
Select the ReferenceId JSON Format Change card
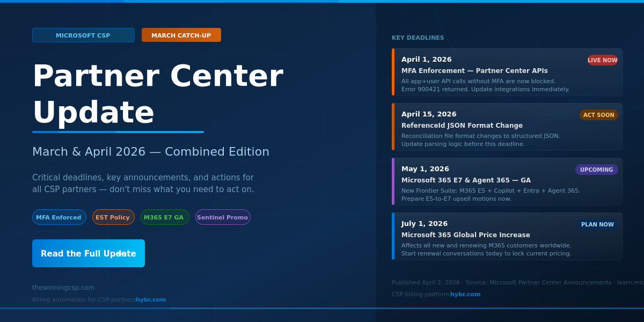(x=507, y=127)
